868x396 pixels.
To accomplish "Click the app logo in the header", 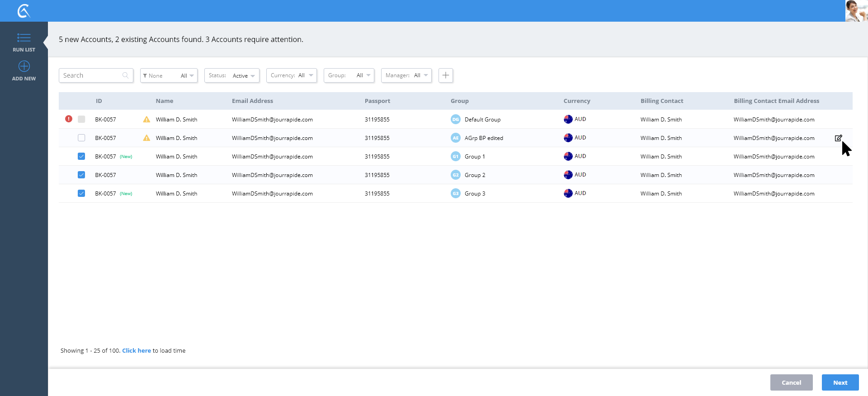I will 24,11.
